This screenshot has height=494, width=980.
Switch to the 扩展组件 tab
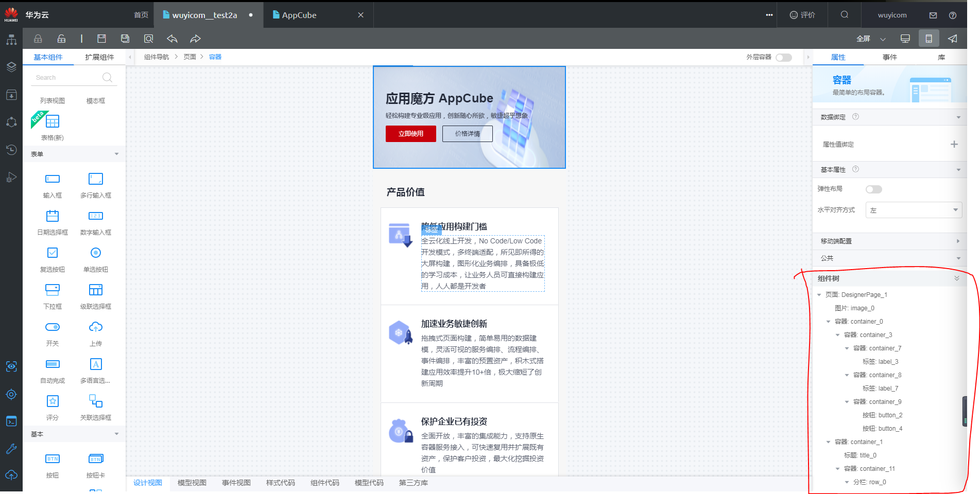pyautogui.click(x=99, y=57)
